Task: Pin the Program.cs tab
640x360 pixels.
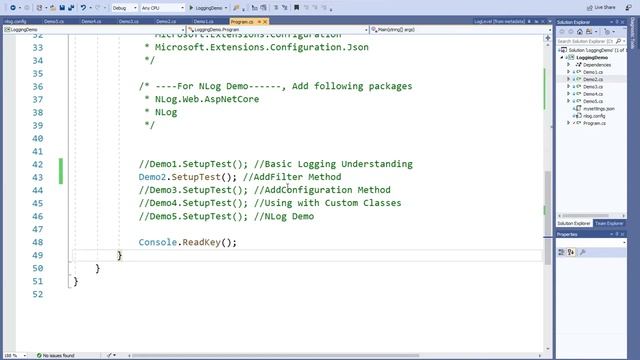Action: (259, 22)
